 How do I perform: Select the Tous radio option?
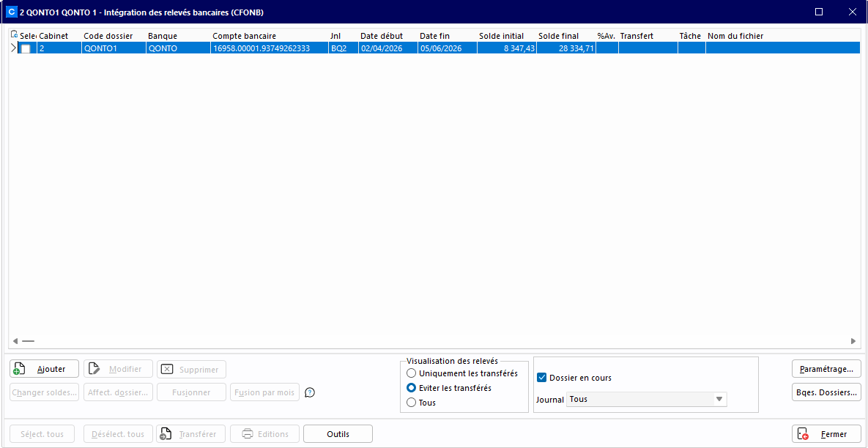421,403
